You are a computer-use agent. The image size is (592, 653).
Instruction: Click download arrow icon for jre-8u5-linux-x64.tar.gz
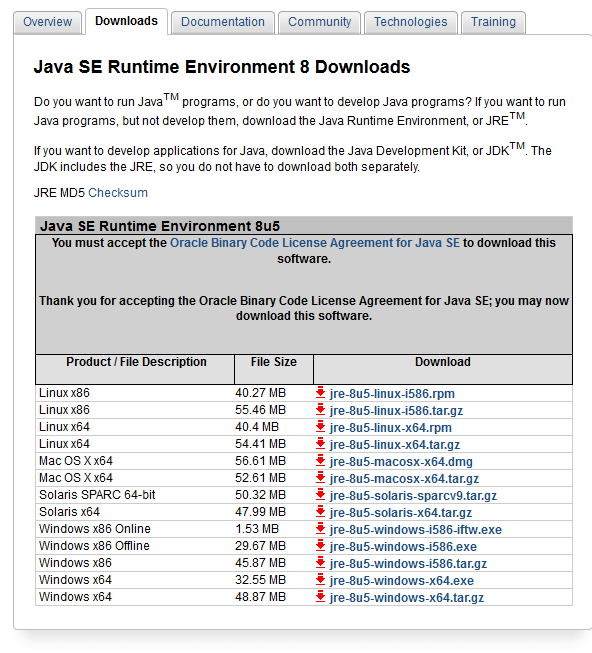(320, 444)
